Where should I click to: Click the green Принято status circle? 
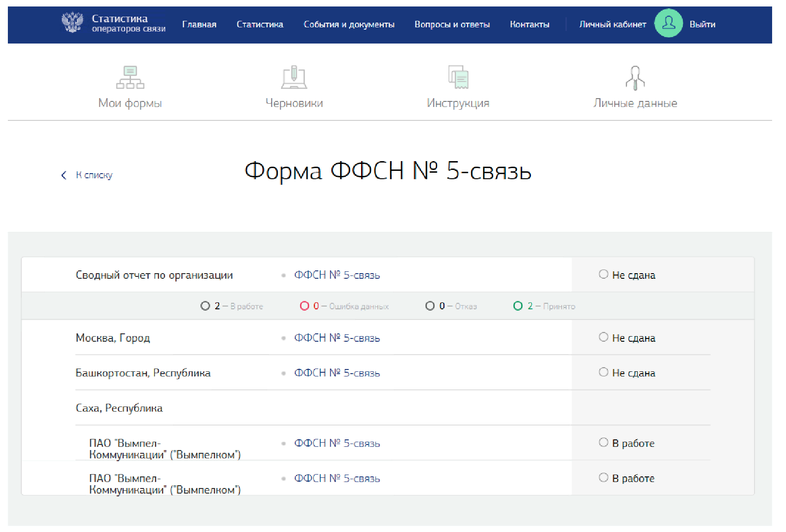pyautogui.click(x=518, y=306)
